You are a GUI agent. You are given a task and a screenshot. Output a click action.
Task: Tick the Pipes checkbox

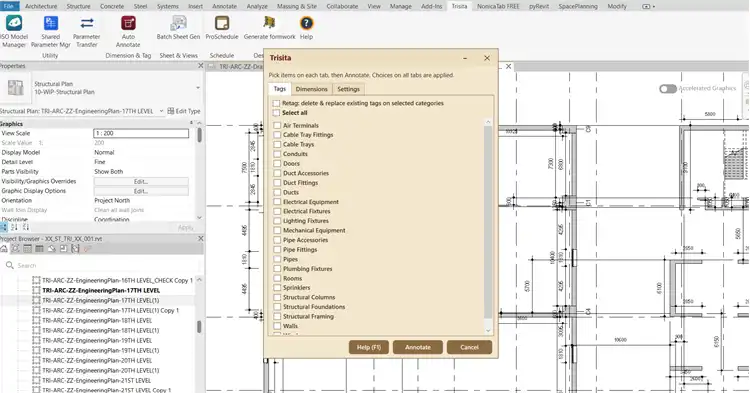277,259
